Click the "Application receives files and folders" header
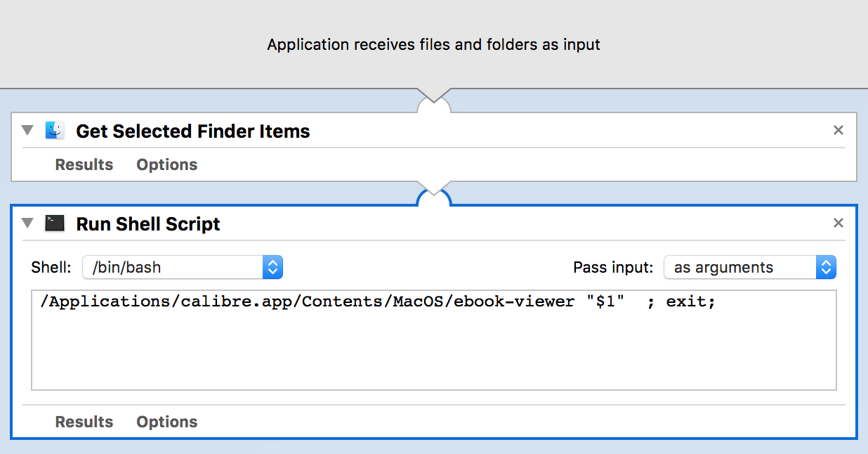 pos(433,45)
